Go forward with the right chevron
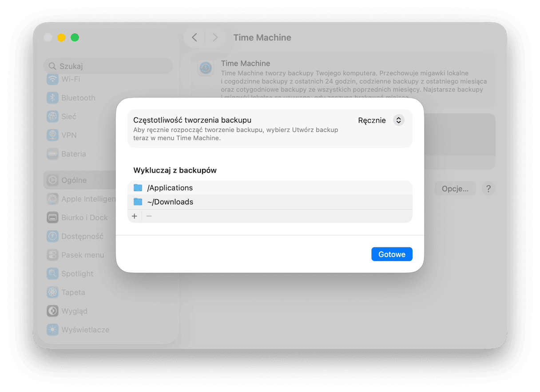540x392 pixels. coord(215,38)
